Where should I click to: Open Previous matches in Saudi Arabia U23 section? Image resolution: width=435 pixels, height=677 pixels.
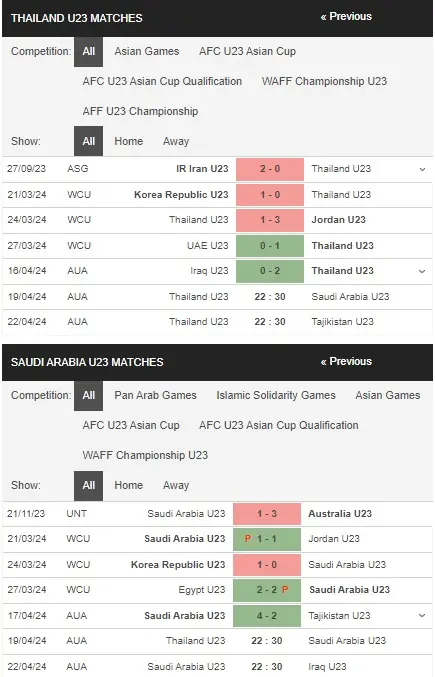[346, 361]
